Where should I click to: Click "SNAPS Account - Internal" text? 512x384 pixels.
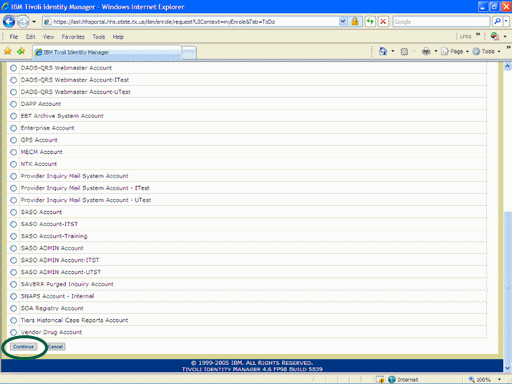pos(57,296)
